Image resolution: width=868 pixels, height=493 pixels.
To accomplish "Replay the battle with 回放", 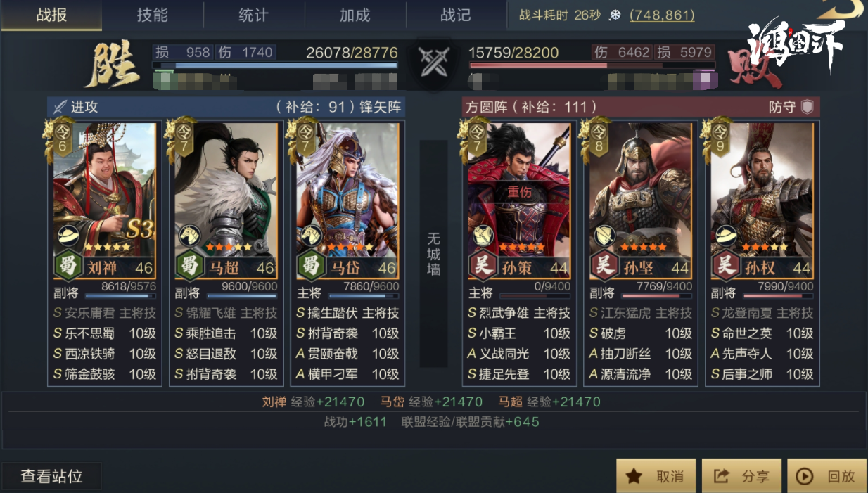I will coord(826,476).
